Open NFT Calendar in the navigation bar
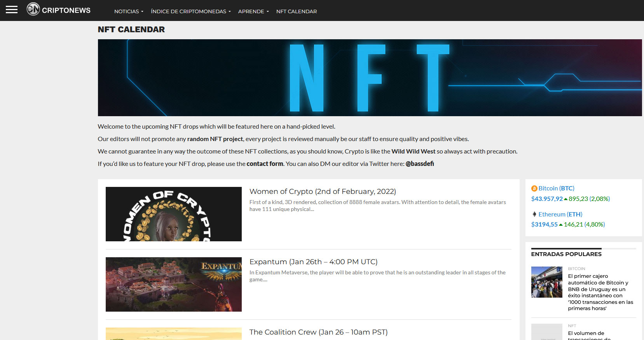This screenshot has width=644, height=340. pyautogui.click(x=296, y=12)
